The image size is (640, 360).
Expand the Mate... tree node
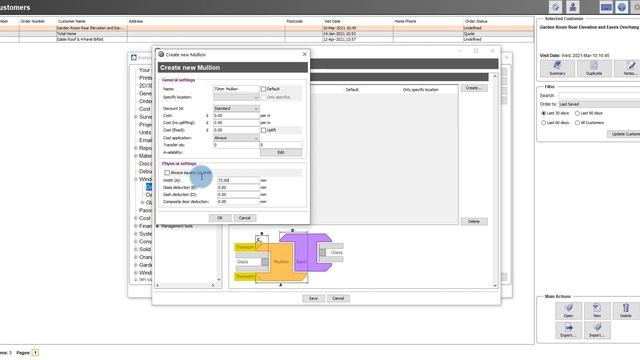[136, 156]
